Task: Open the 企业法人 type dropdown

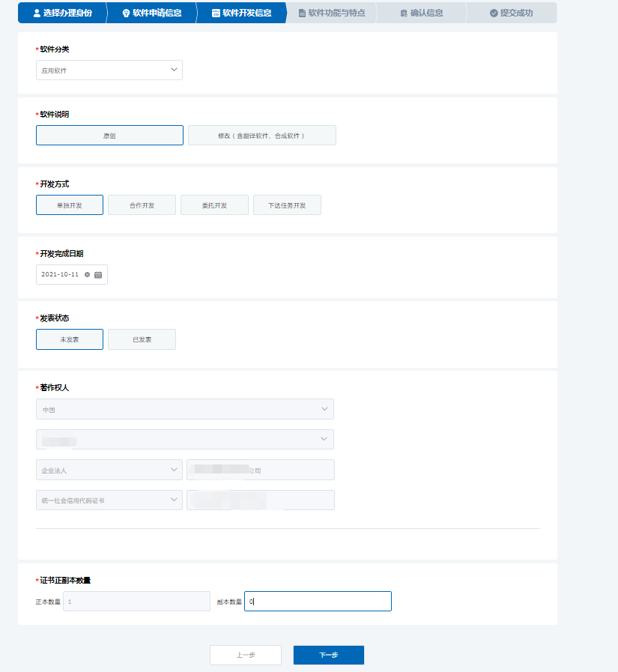Action: [x=109, y=470]
